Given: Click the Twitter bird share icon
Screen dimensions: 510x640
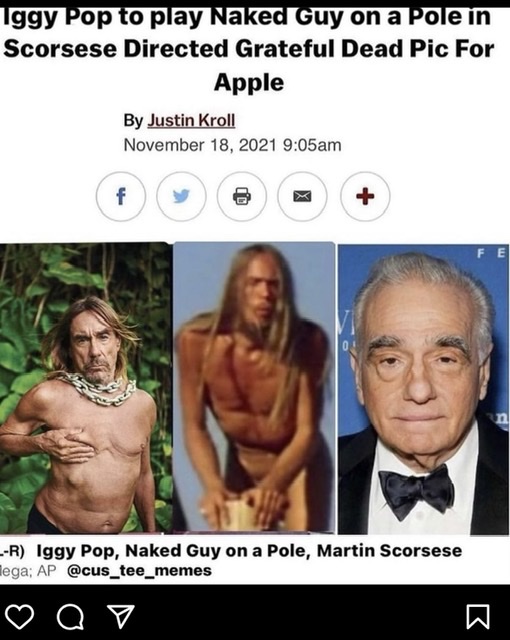Looking at the screenshot, I should click(181, 196).
